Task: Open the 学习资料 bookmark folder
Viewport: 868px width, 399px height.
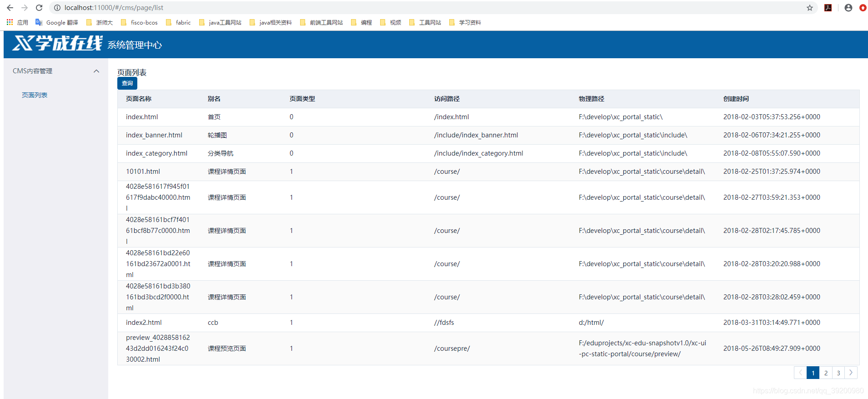Action: point(465,22)
